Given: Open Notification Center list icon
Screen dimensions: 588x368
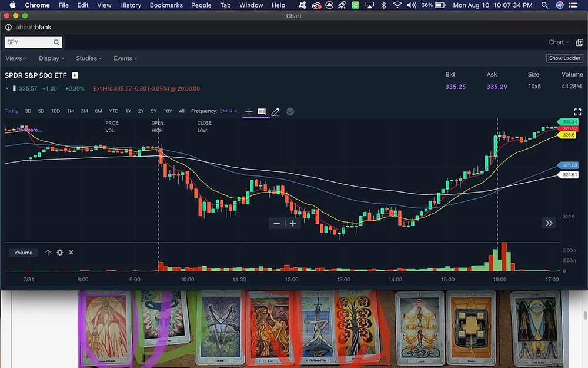Looking at the screenshot, I should click(x=573, y=5).
